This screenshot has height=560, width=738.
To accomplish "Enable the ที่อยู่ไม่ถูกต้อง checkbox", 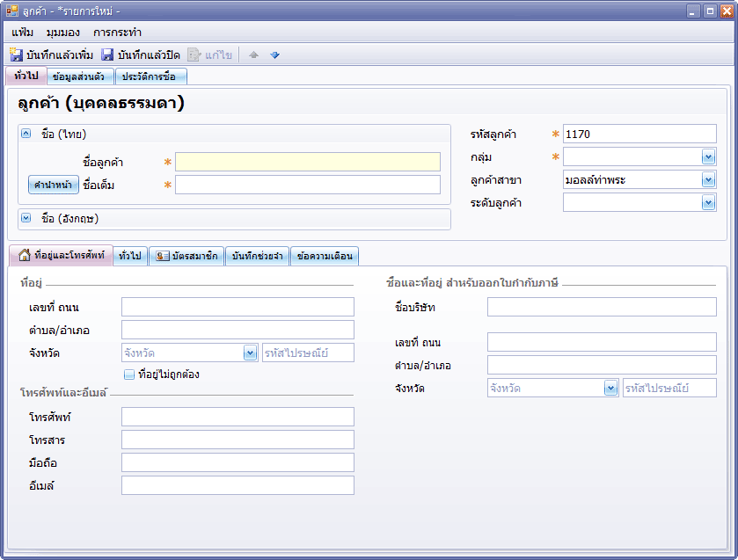I will (x=128, y=374).
